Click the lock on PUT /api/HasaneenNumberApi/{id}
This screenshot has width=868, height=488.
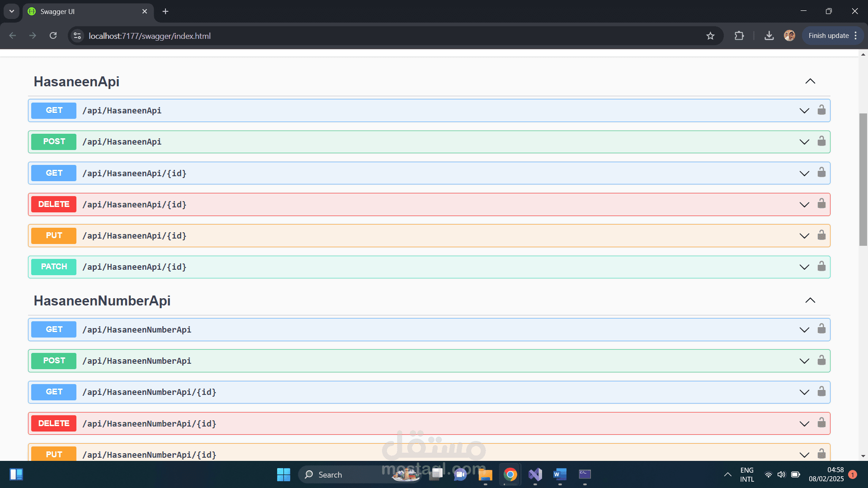[821, 454]
